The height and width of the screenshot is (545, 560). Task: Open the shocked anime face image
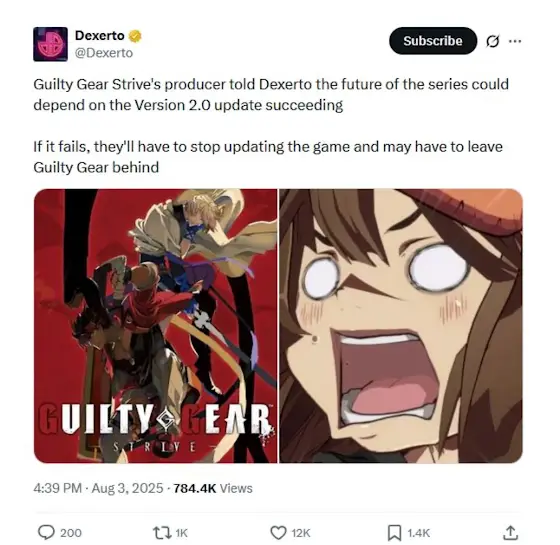click(x=401, y=326)
